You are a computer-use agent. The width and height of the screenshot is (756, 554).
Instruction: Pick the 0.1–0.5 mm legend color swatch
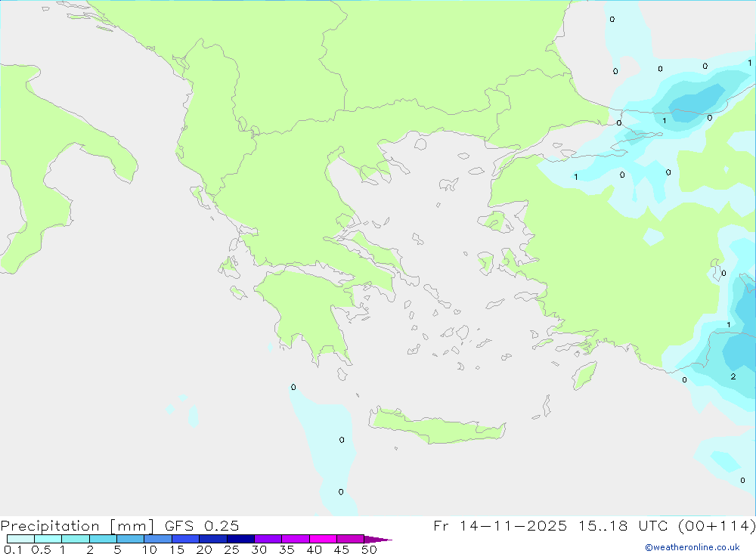click(x=20, y=539)
